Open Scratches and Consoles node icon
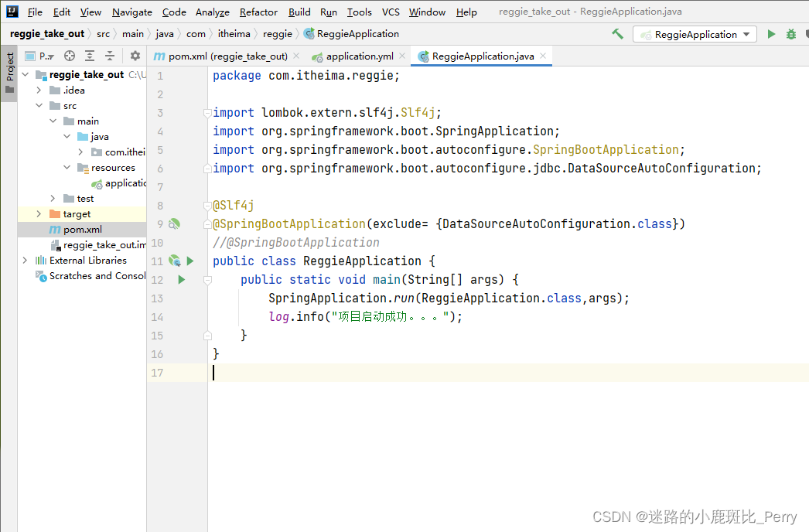The image size is (809, 532). pos(39,276)
